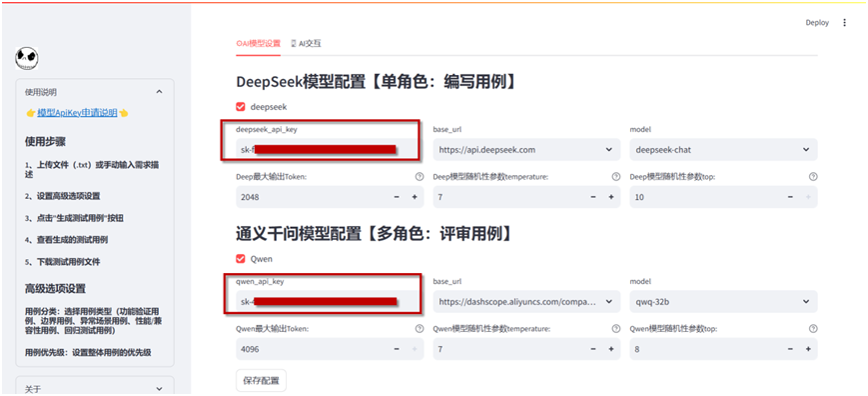Screen dimensions: 868x396
Task: Open DeepSeek base_url dropdown
Action: point(525,150)
